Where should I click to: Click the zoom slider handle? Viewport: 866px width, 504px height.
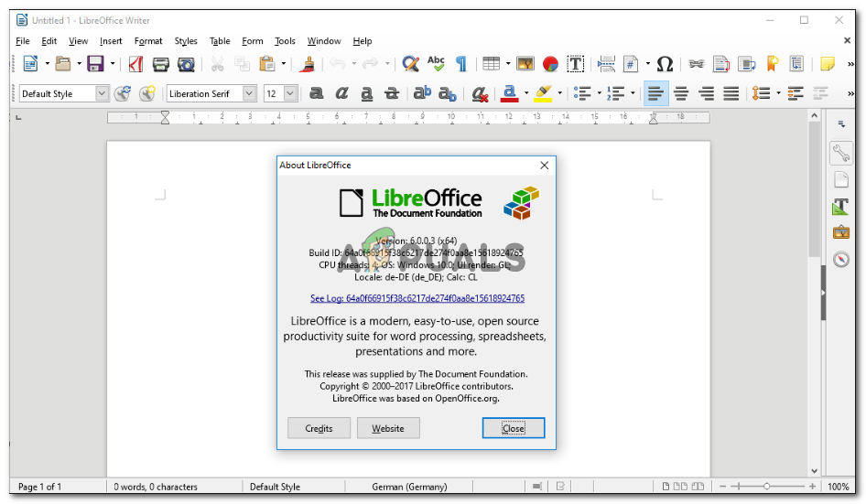[x=766, y=487]
